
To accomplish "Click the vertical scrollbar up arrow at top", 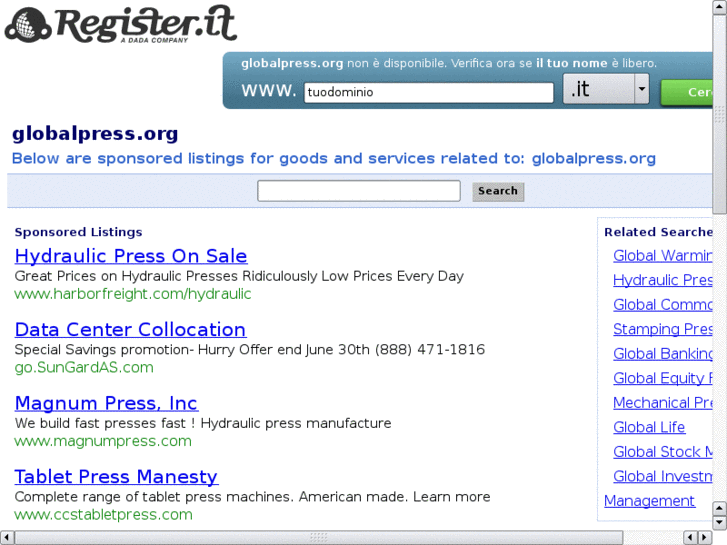I will click(720, 7).
